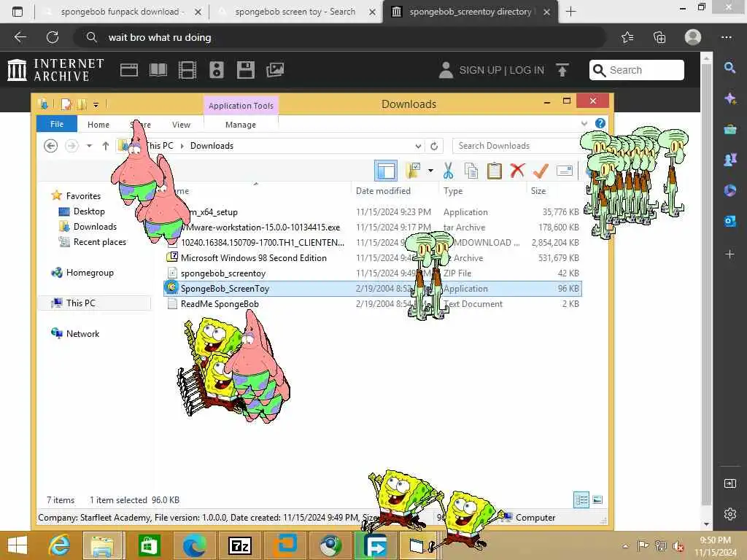Click the Internet Archive logo
The height and width of the screenshot is (560, 747).
[55, 70]
